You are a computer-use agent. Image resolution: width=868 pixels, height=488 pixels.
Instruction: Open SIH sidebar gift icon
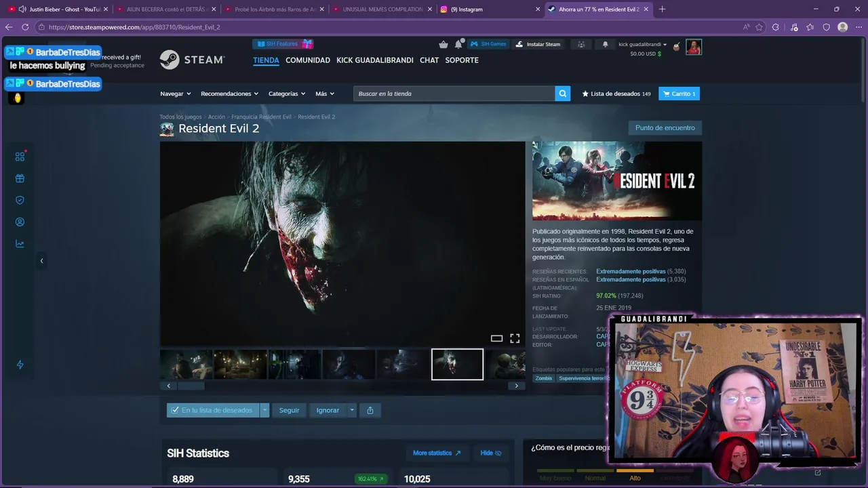[x=20, y=179]
